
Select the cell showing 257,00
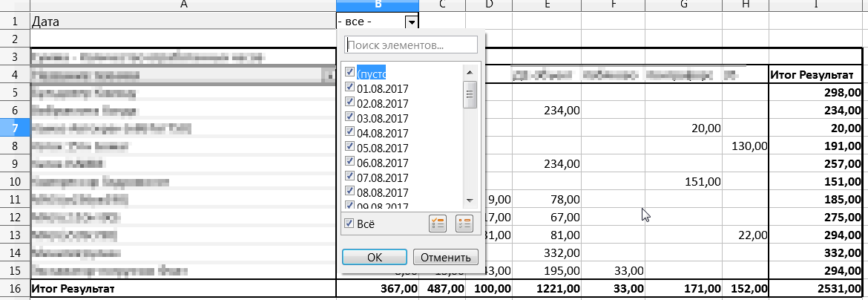pos(815,164)
